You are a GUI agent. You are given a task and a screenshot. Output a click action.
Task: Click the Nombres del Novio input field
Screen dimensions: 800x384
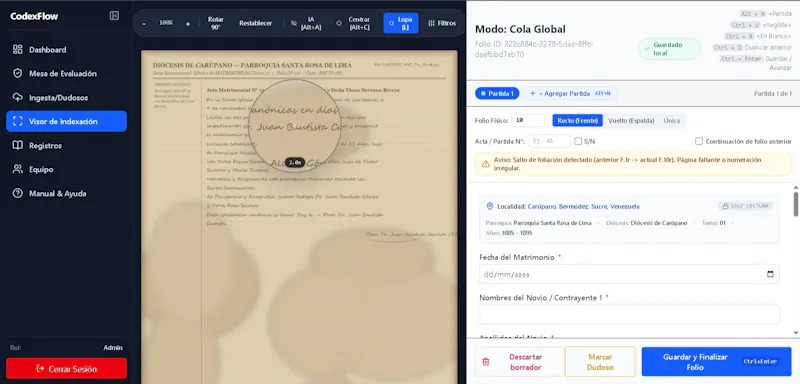pos(629,314)
